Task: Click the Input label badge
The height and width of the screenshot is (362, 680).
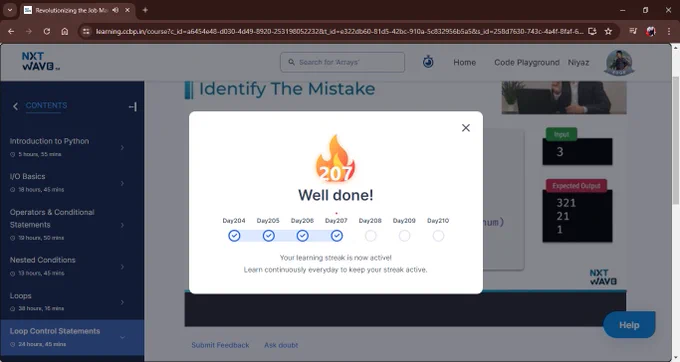Action: coord(561,134)
